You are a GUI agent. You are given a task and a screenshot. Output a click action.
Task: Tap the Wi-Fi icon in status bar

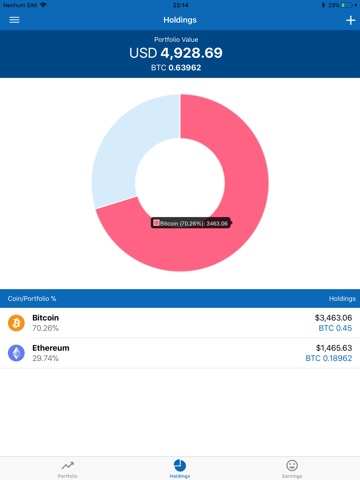[x=43, y=5]
